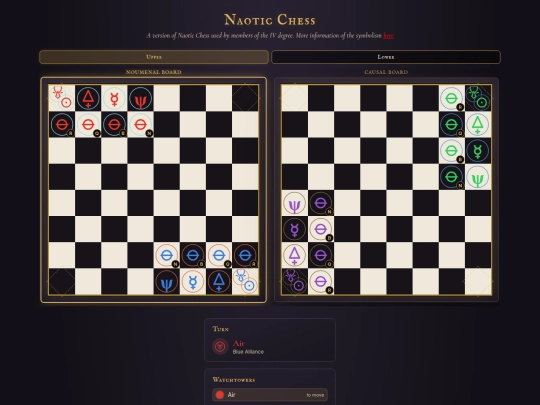This screenshot has height=405, width=540.
Task: Click the 'Watchtowers' heading
Action: pos(234,380)
